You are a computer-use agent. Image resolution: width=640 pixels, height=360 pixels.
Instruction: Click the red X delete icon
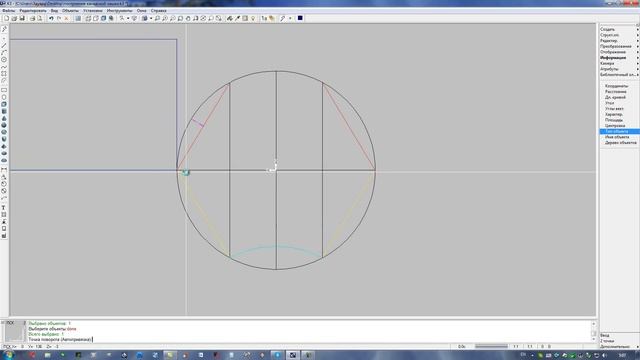(x=66, y=18)
